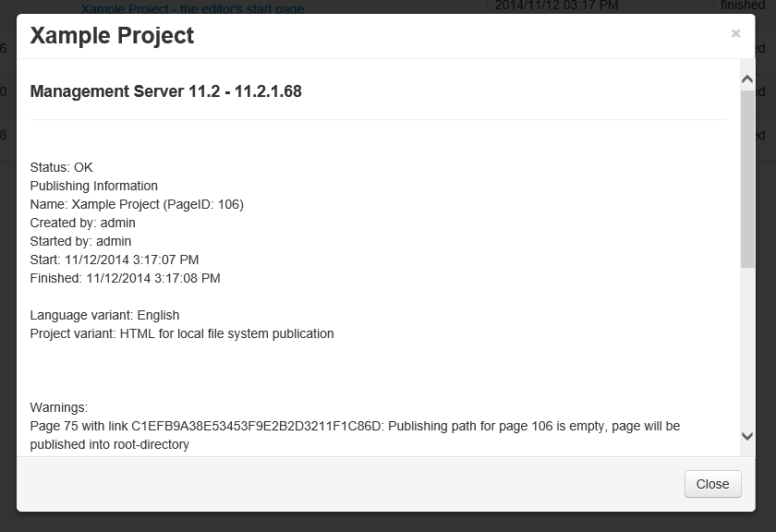Click the Close button

click(x=712, y=484)
